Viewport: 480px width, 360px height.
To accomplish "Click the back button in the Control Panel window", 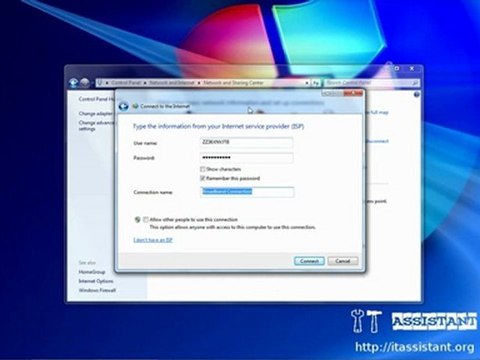I will click(x=74, y=82).
